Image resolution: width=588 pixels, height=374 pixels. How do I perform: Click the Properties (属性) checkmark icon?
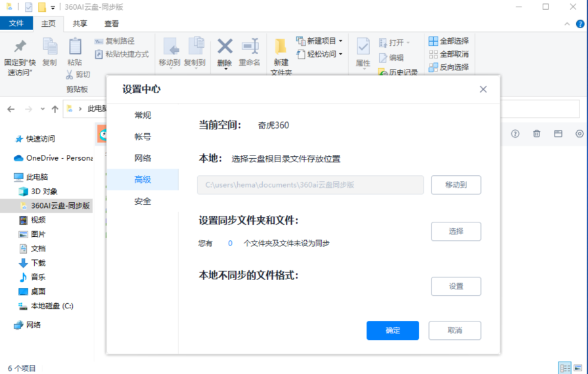[x=363, y=47]
